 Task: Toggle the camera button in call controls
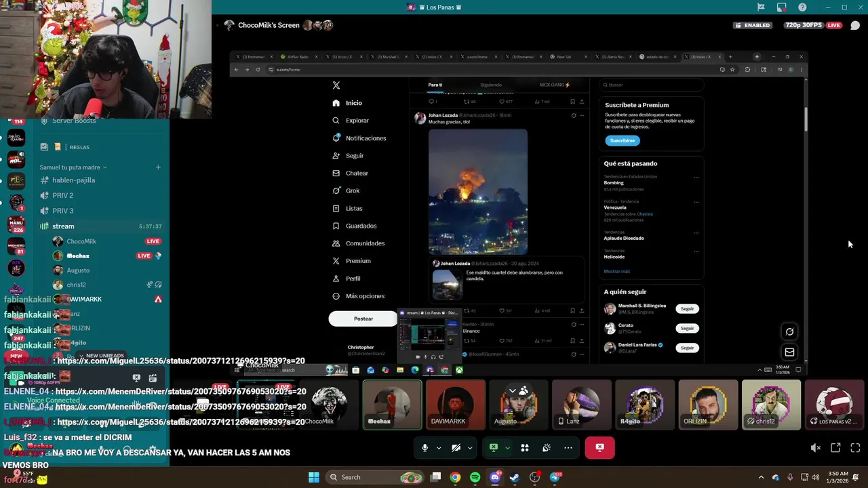tap(456, 448)
